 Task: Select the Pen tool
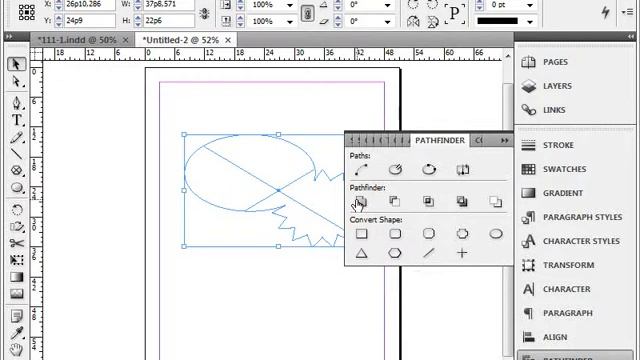coord(16,102)
